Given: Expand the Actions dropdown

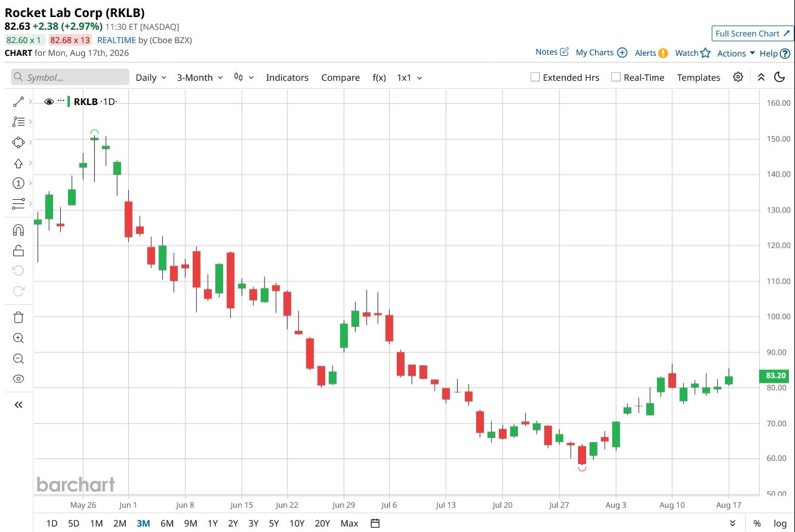Looking at the screenshot, I should pyautogui.click(x=736, y=53).
